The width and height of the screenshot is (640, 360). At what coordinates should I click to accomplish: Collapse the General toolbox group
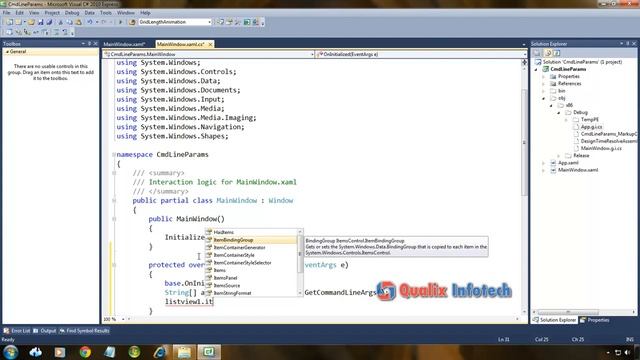[7, 52]
